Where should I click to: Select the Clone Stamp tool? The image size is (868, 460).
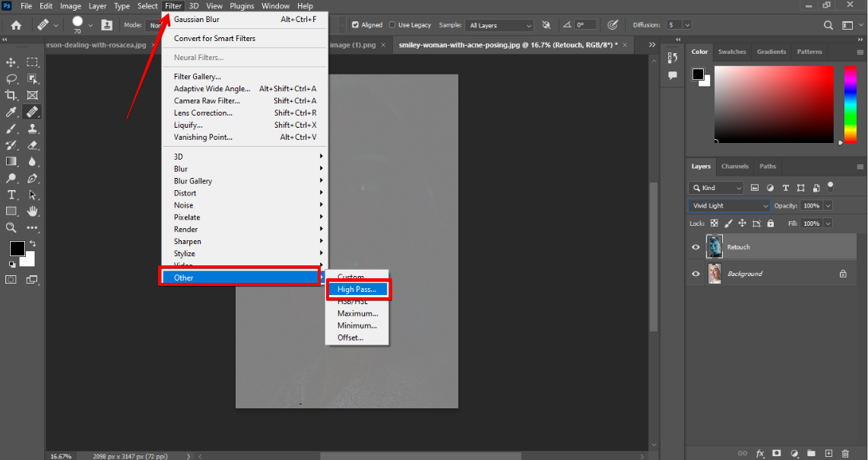point(33,129)
